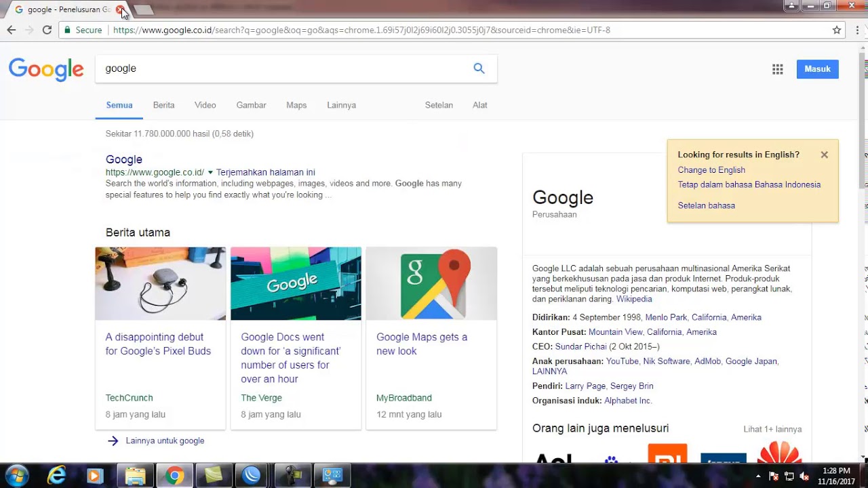Click the Pixel Buds news thumbnail
This screenshot has width=868, height=488.
pyautogui.click(x=160, y=283)
